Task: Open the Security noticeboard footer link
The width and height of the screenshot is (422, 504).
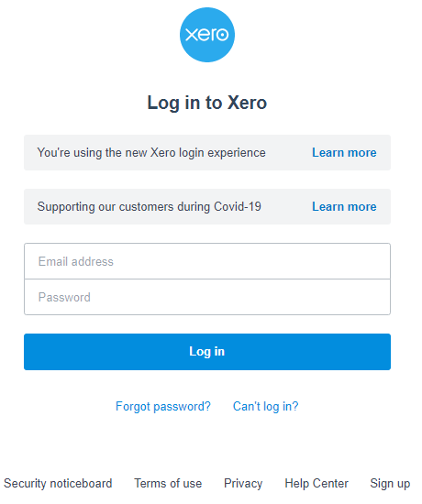Action: (58, 484)
